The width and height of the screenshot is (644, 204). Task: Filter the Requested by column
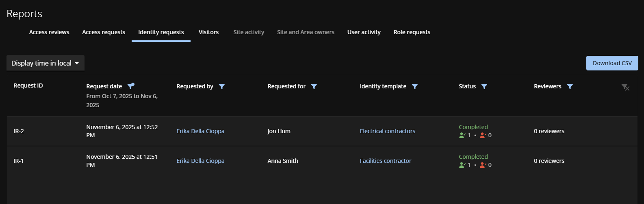pos(221,86)
